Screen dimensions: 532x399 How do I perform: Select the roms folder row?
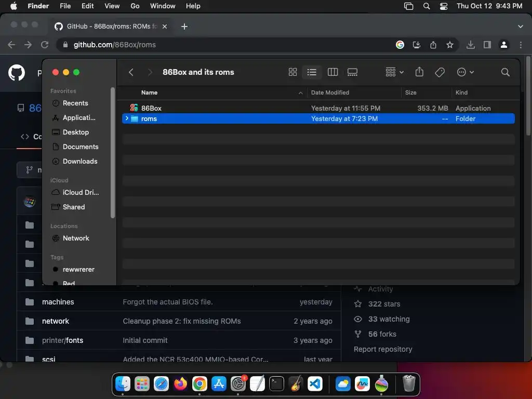click(318, 119)
